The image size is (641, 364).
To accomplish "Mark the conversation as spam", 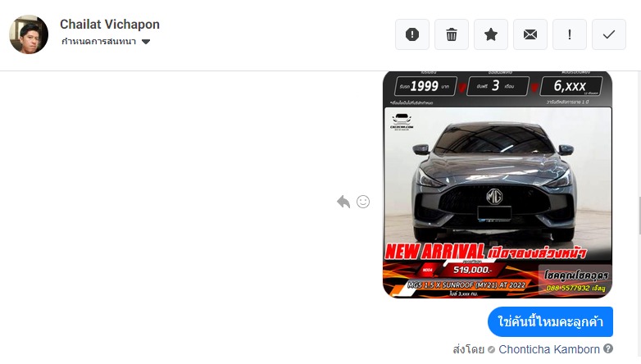I will coord(412,34).
